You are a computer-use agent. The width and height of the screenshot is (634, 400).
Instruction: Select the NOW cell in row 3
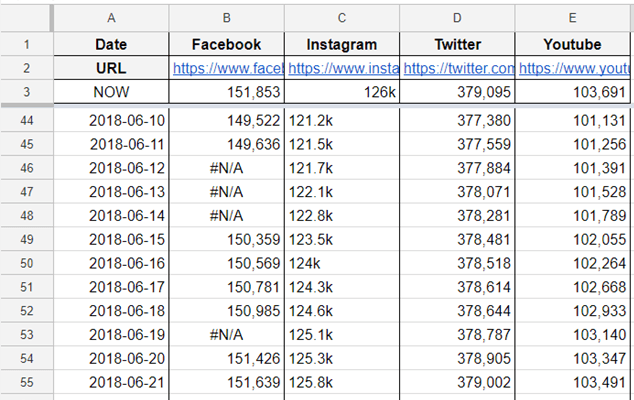coord(110,91)
